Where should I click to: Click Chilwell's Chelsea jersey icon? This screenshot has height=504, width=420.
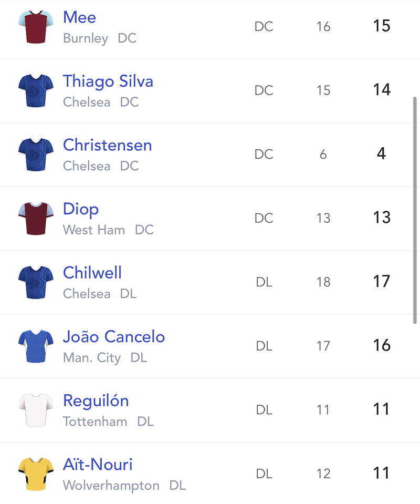click(x=36, y=283)
